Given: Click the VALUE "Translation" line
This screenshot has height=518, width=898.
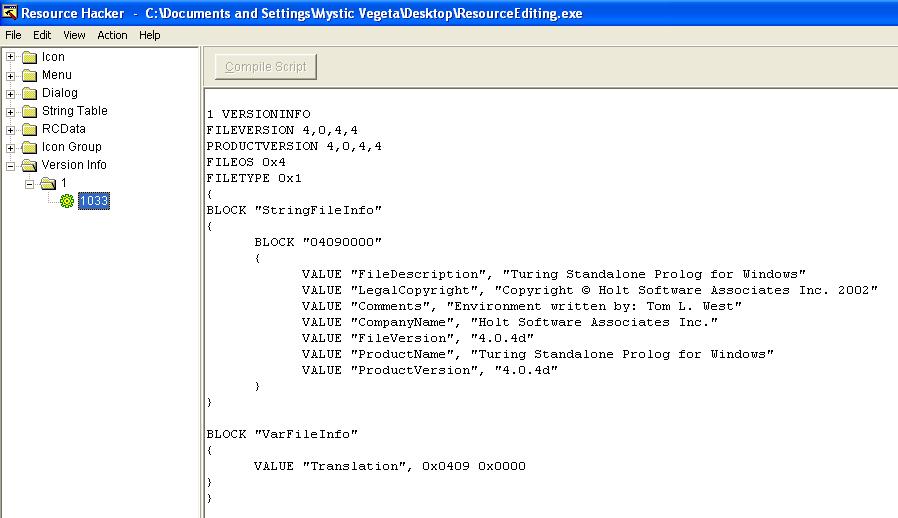Looking at the screenshot, I should click(390, 466).
